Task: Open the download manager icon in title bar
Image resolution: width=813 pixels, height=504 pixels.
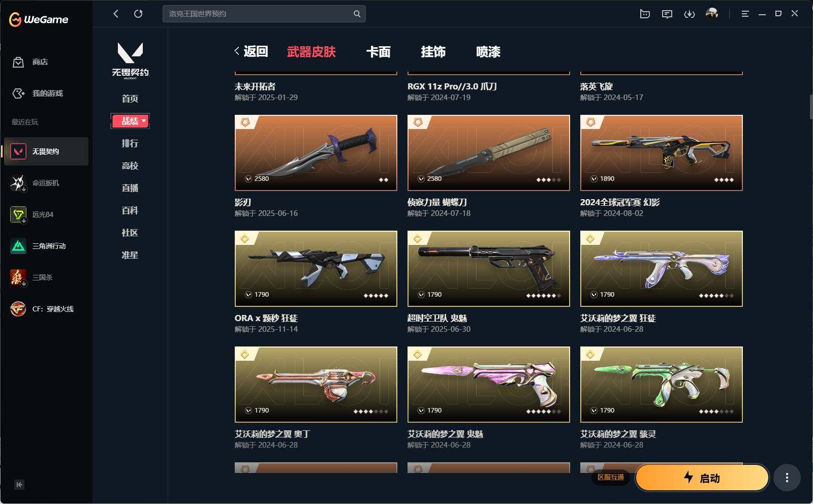Action: 690,14
